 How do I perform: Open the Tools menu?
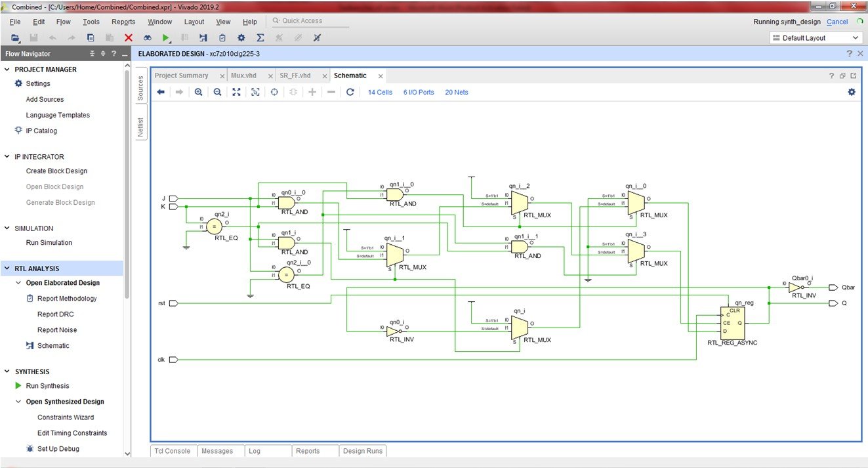click(x=91, y=22)
